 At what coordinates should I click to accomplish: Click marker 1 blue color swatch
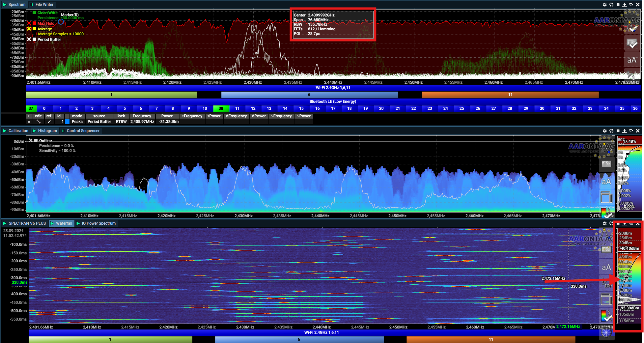67,122
